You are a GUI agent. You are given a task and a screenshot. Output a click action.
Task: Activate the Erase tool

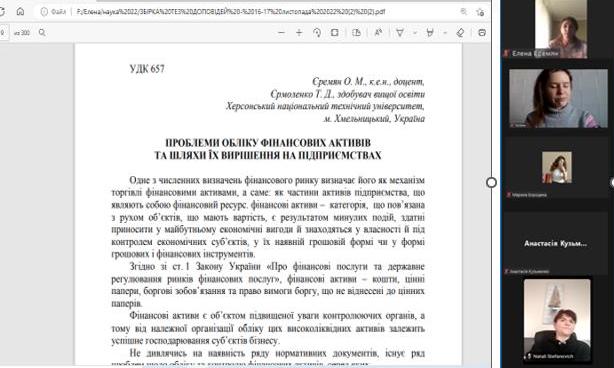460,33
